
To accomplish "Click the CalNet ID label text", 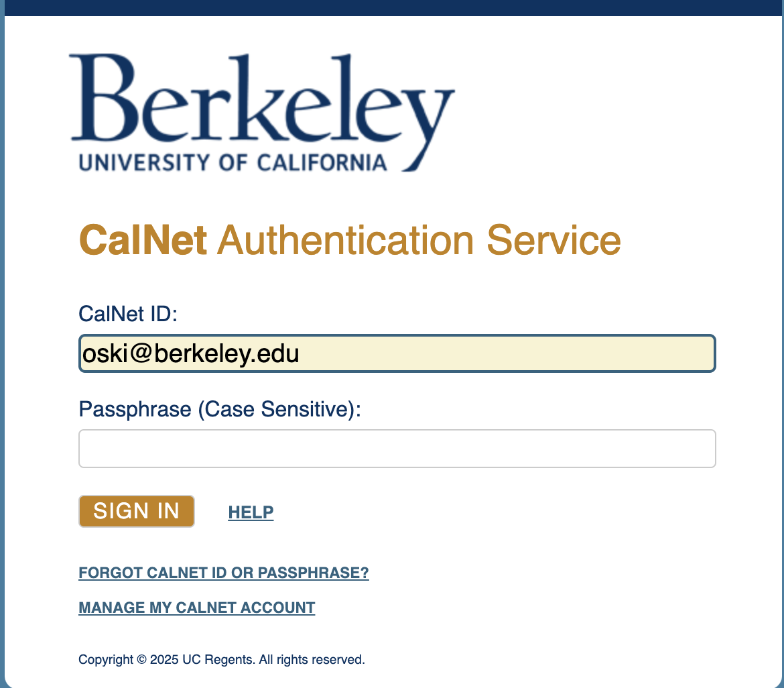I will (128, 314).
